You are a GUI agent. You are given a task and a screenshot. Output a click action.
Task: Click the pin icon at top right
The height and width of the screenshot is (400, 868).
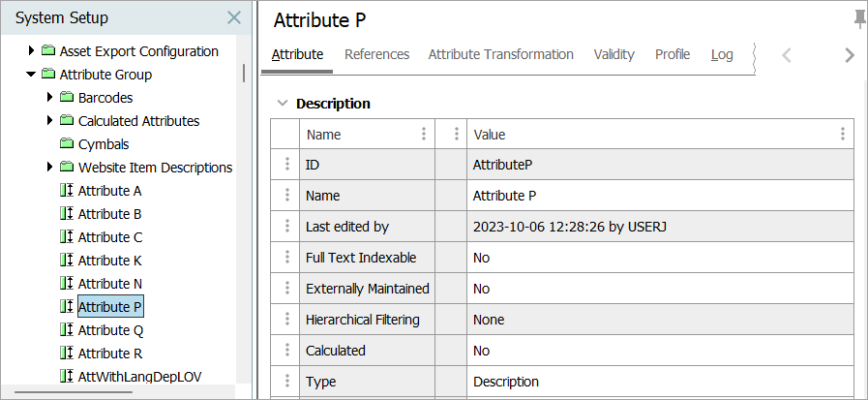pos(859,19)
